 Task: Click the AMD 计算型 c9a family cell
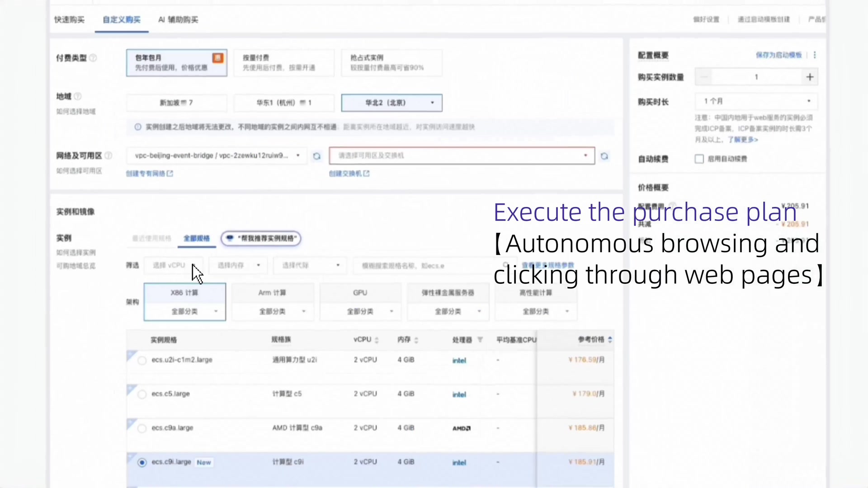pyautogui.click(x=297, y=428)
